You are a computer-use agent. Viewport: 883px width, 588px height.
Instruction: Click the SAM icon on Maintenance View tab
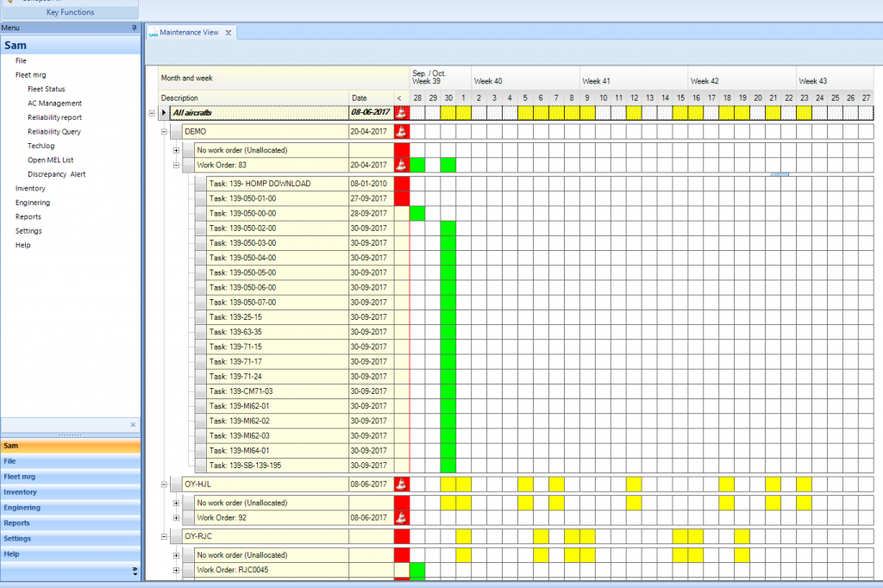pyautogui.click(x=153, y=34)
